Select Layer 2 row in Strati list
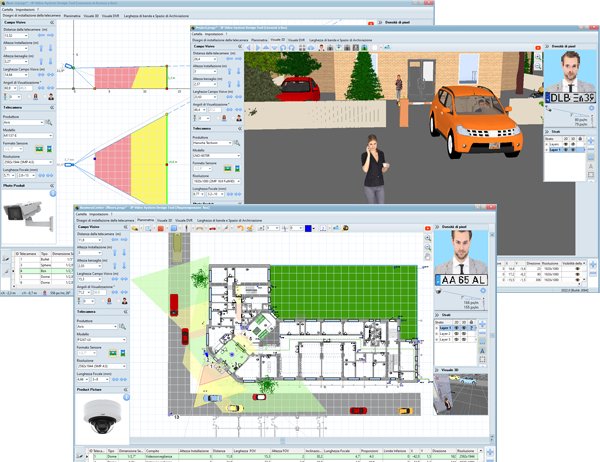This screenshot has width=600, height=462. 455,334
